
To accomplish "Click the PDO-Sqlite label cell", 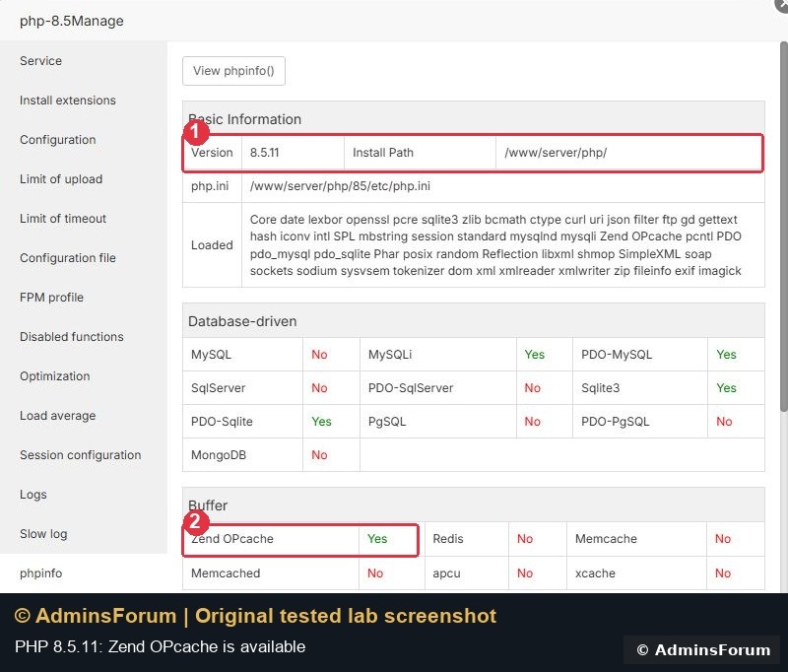I will coord(242,422).
